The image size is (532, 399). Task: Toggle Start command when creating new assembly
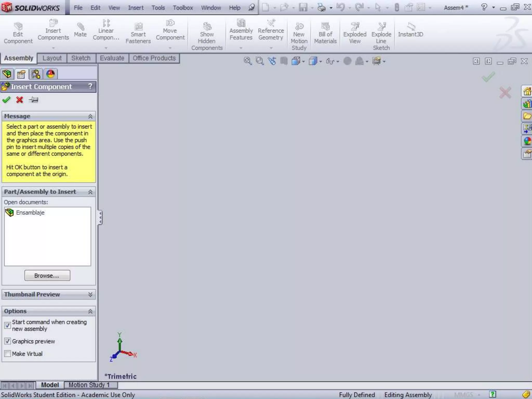(8, 325)
